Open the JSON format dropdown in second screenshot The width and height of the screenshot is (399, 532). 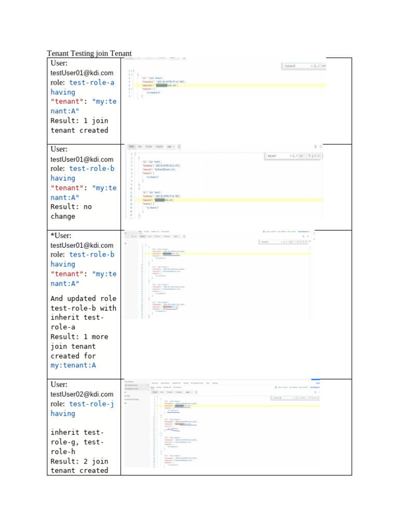coord(170,147)
